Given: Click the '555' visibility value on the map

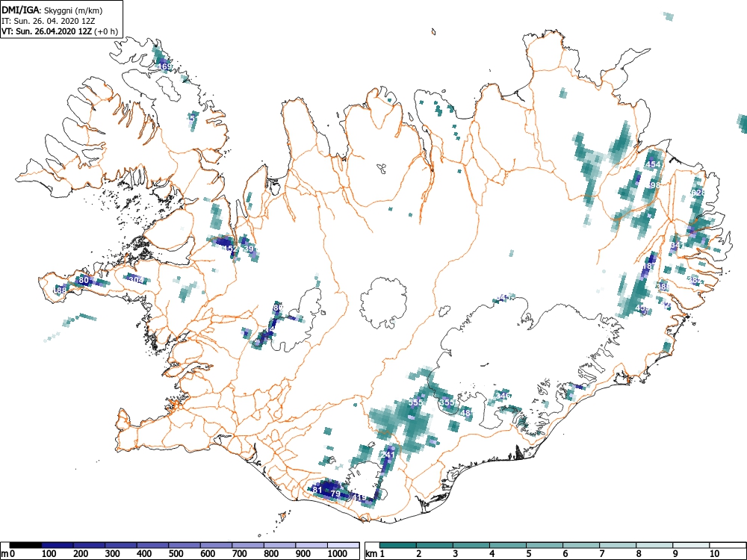Looking at the screenshot, I should point(415,402).
